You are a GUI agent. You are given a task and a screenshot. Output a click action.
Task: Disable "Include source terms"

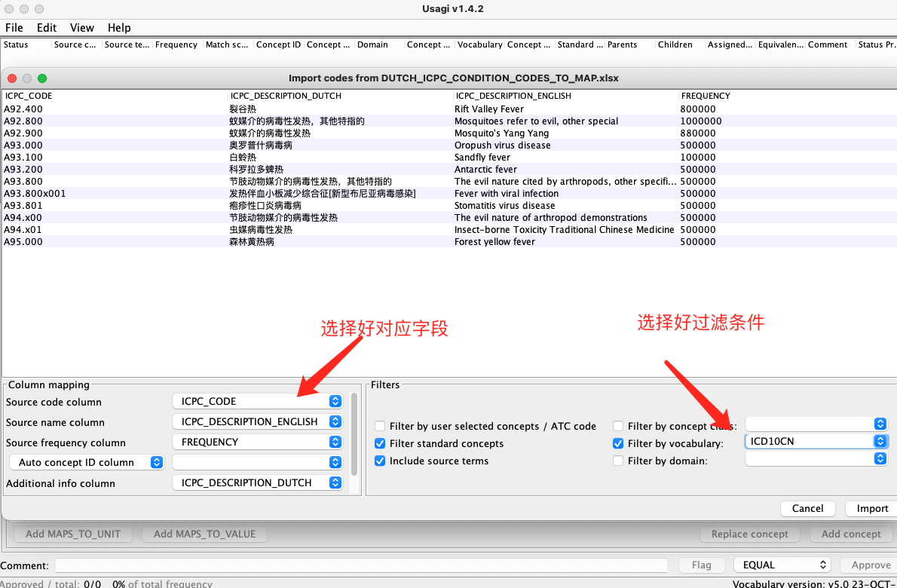(x=381, y=461)
